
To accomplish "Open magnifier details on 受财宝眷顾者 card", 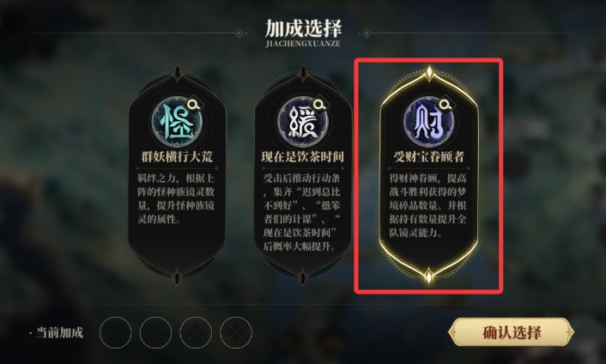I will coord(445,105).
